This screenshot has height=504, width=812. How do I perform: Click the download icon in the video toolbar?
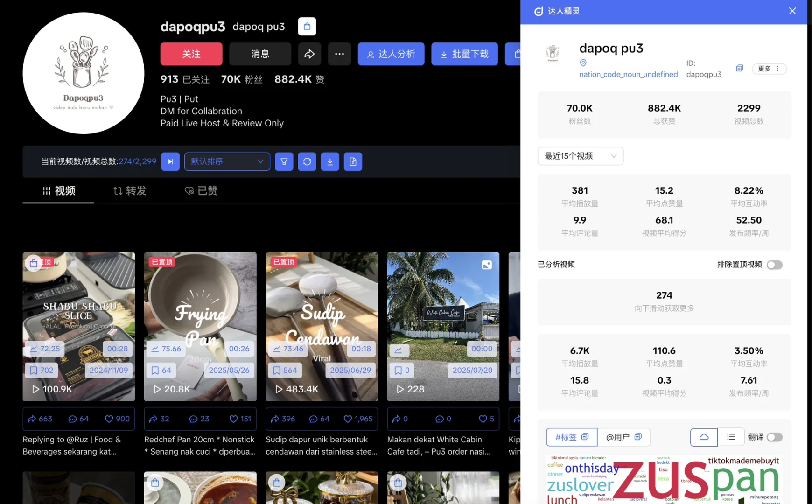[x=330, y=161]
